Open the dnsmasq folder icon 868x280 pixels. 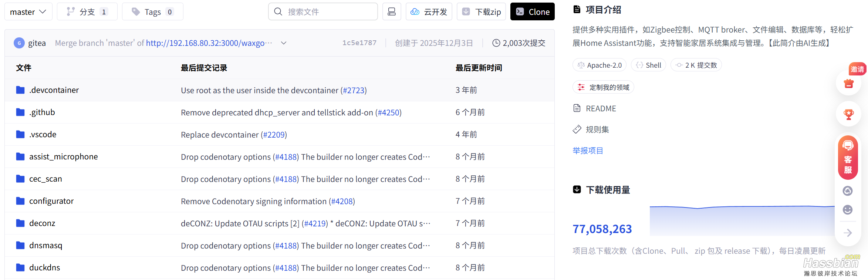click(20, 245)
